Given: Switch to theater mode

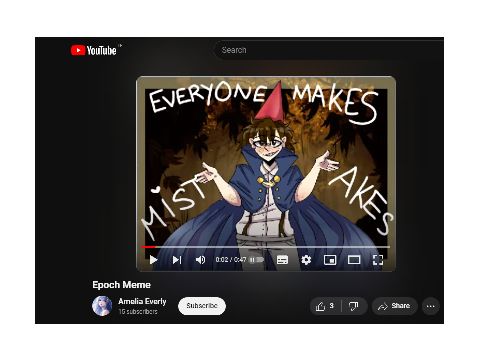Looking at the screenshot, I should tap(354, 260).
